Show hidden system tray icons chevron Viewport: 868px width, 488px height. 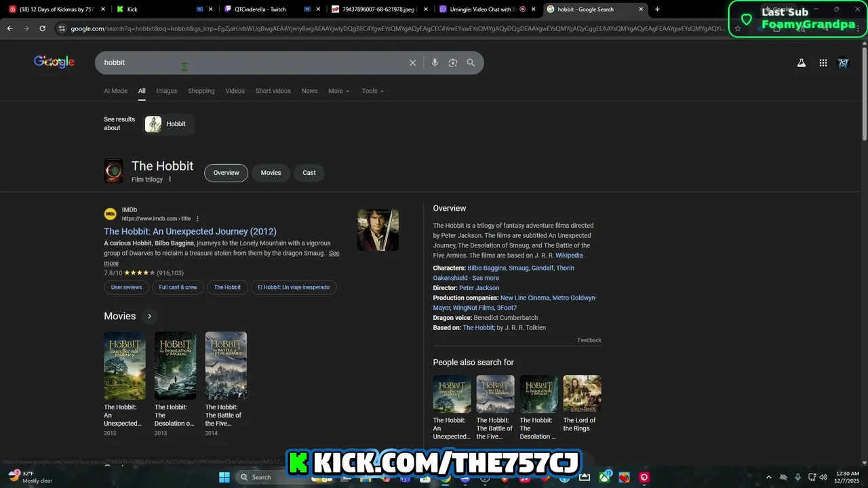point(768,477)
